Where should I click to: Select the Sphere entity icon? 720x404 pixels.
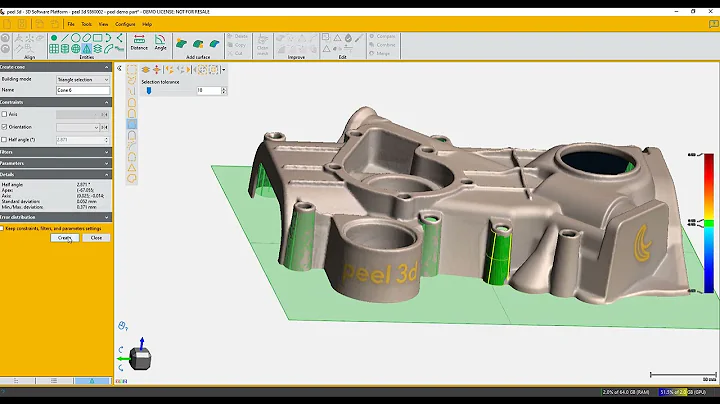[76, 49]
